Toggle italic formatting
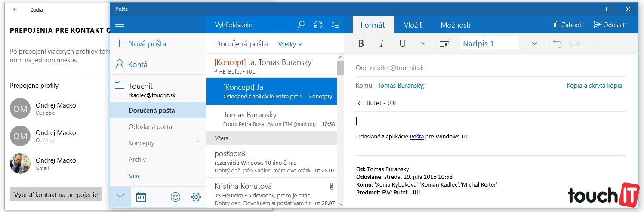 382,43
